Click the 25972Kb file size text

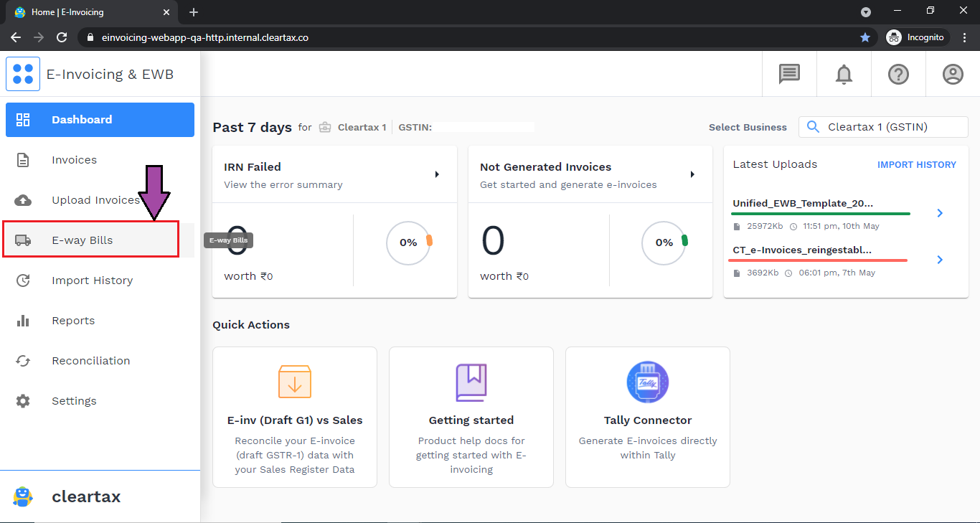tap(765, 226)
